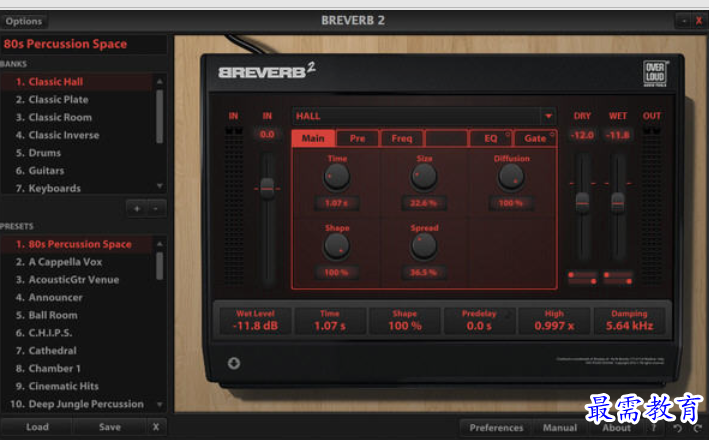Remove a bank with the minus button
The width and height of the screenshot is (709, 440).
pos(156,208)
